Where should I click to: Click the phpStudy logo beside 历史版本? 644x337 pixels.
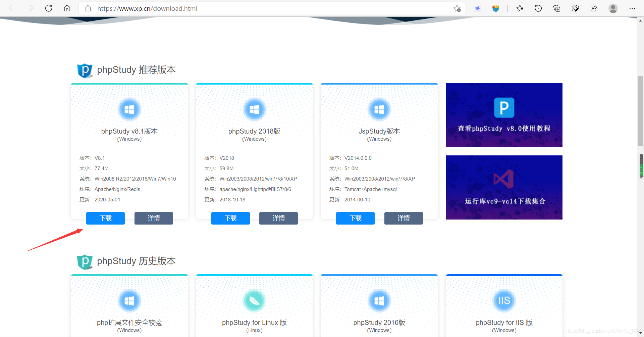click(x=85, y=262)
